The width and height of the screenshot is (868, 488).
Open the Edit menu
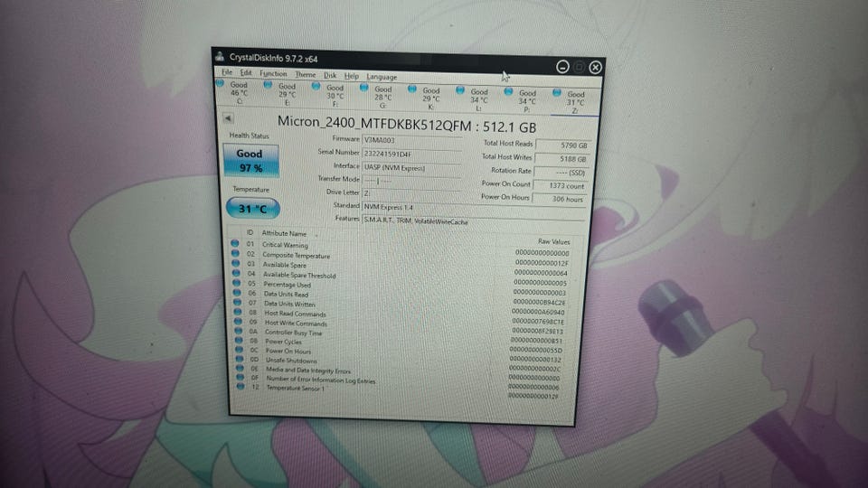click(246, 72)
